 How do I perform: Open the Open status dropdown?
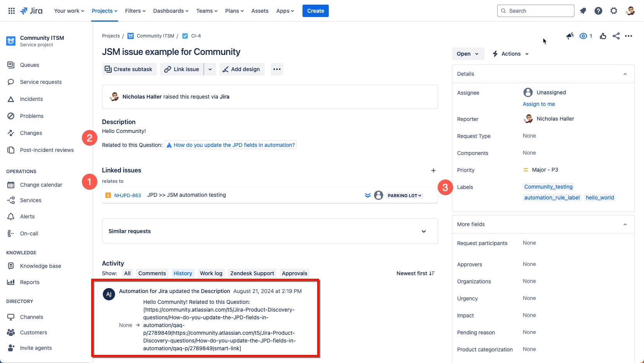coord(467,54)
